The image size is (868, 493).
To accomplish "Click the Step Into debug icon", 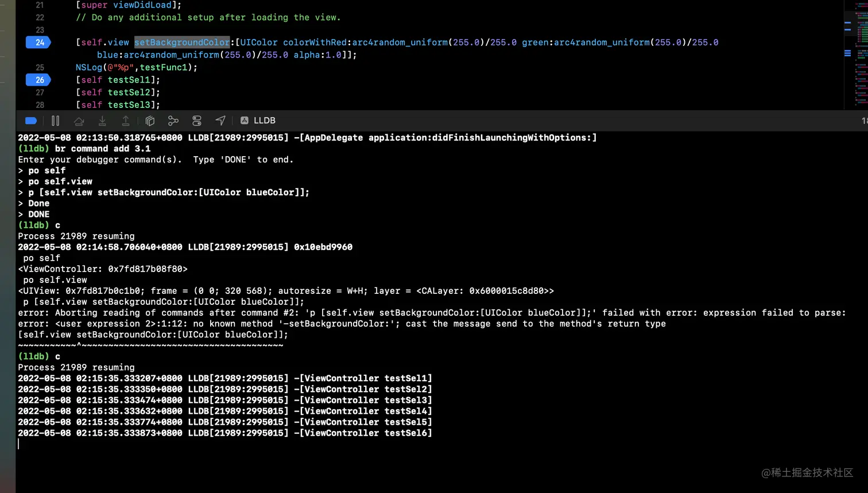I will click(x=102, y=121).
